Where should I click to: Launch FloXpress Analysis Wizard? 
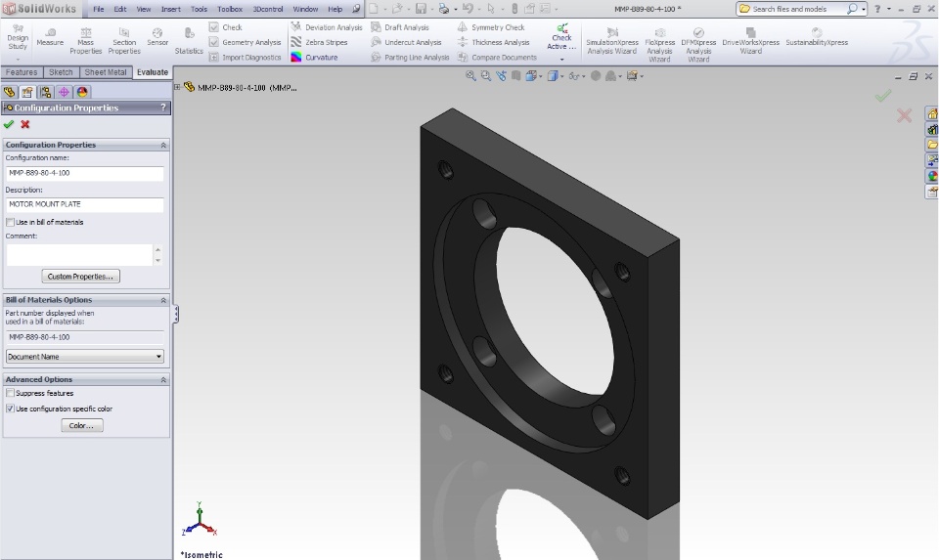tap(659, 43)
